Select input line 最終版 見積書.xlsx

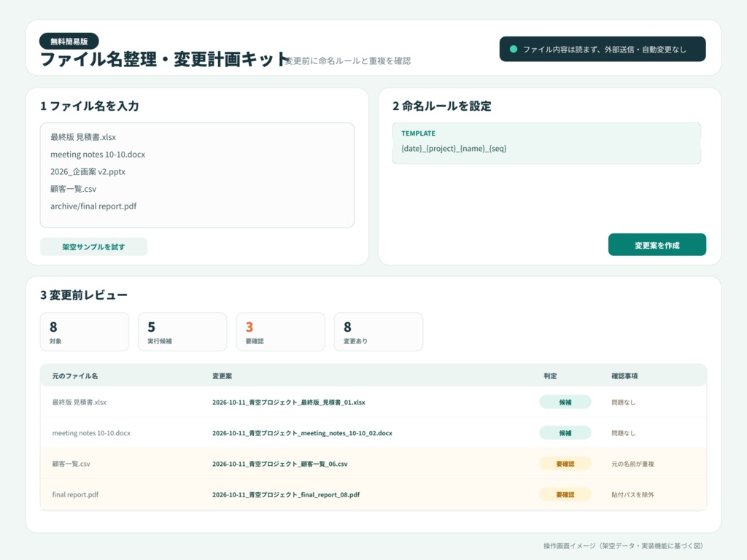click(x=83, y=137)
